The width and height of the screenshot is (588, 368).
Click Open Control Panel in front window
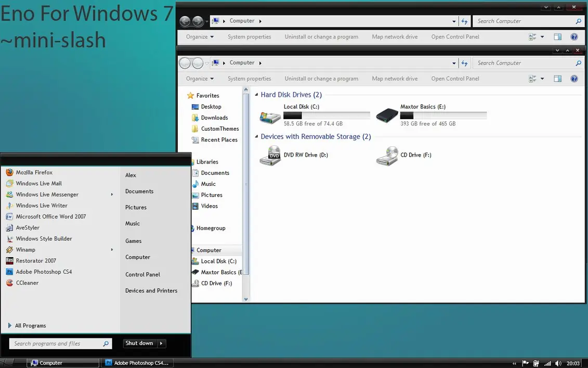(x=455, y=79)
